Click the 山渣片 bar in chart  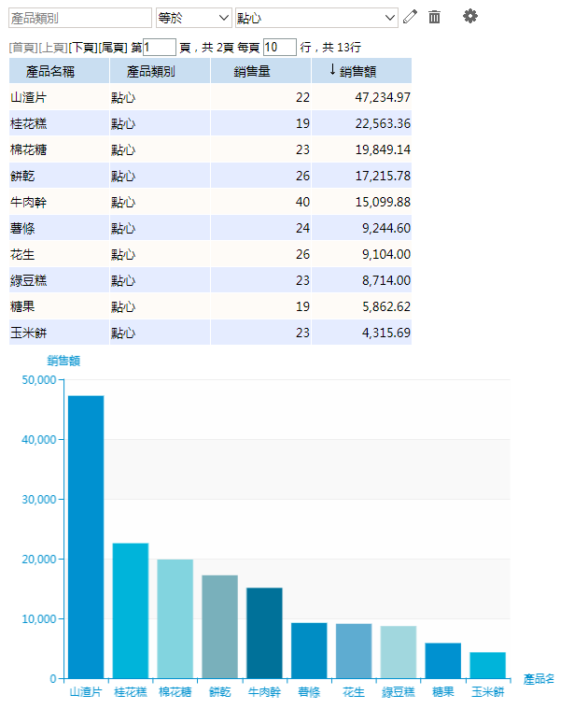click(x=86, y=536)
